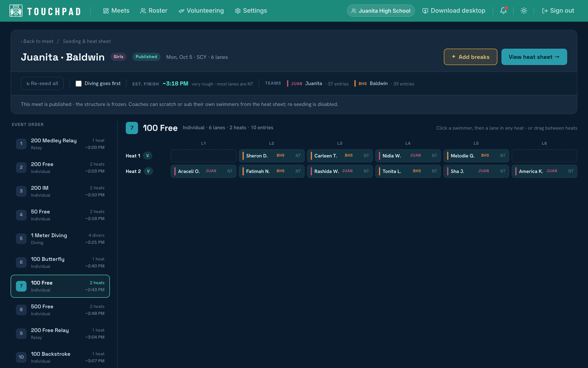Open the notifications bell

(x=503, y=11)
